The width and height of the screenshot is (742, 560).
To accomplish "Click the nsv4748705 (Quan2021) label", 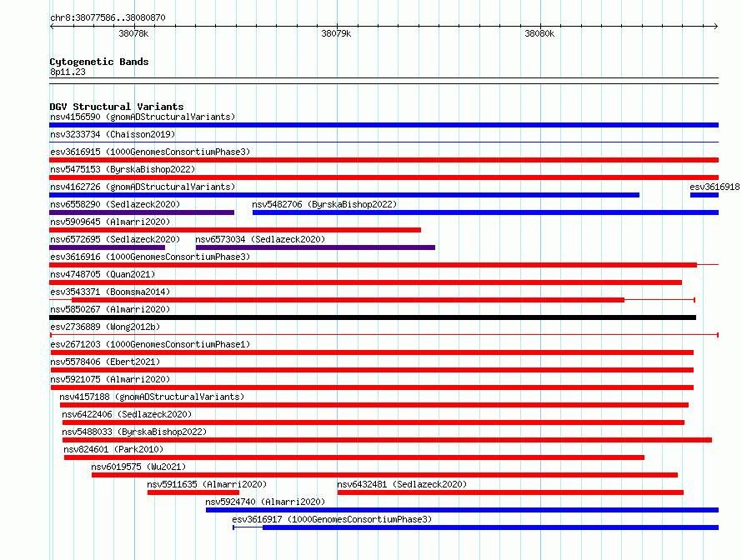I will 103,274.
